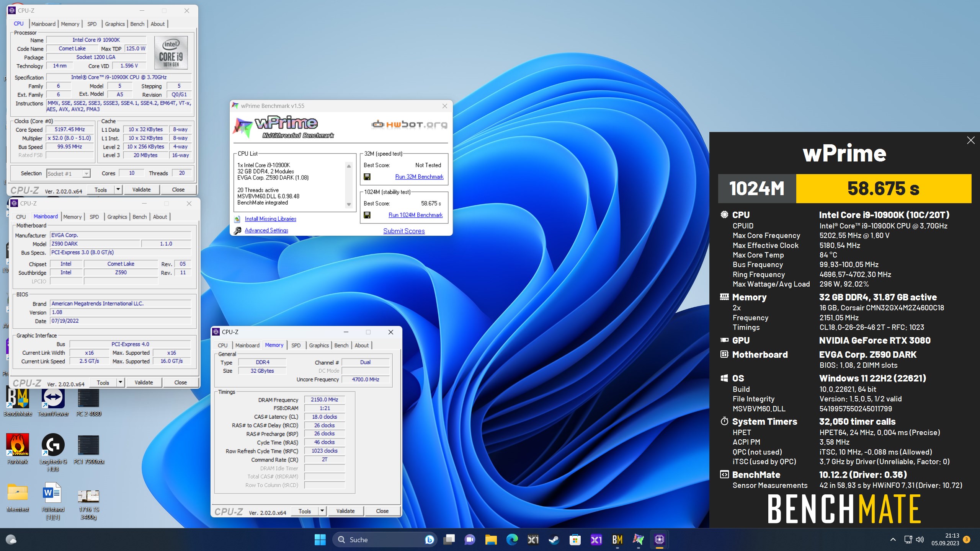This screenshot has height=551, width=980.
Task: Click the wPrime CPU List scroll-up arrow
Action: (349, 166)
